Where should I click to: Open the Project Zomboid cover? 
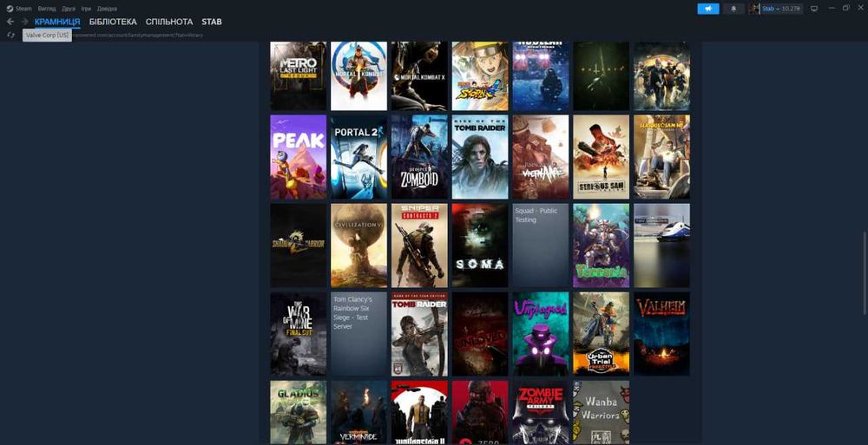419,157
